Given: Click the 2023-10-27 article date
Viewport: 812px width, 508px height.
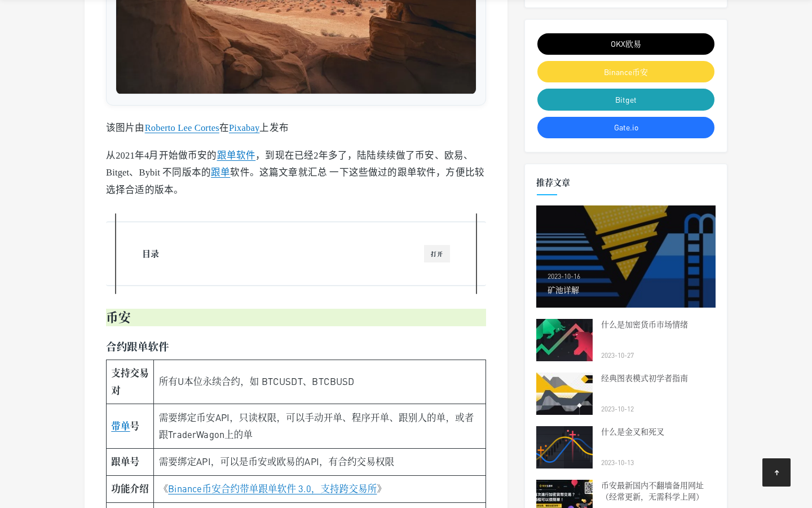Looking at the screenshot, I should pos(617,356).
